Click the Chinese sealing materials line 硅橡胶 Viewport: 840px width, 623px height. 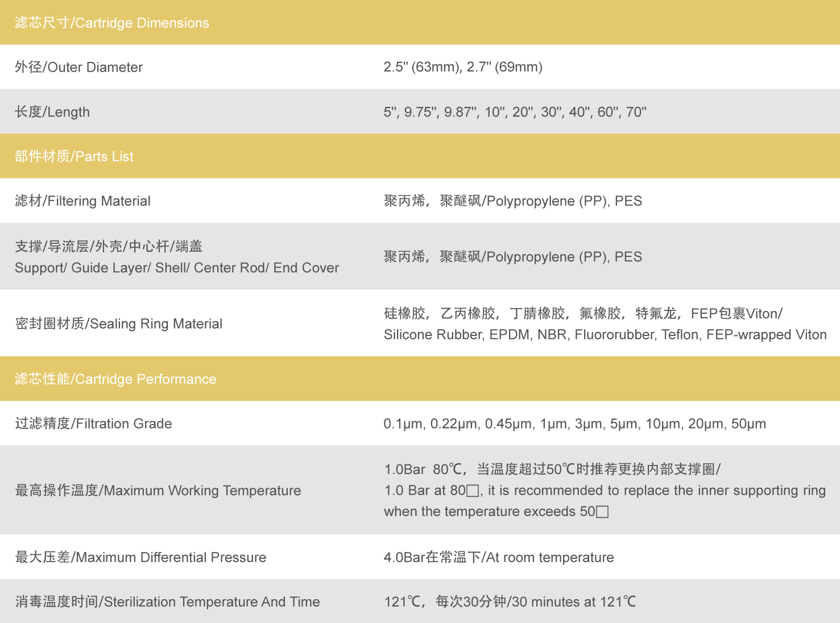click(x=583, y=313)
